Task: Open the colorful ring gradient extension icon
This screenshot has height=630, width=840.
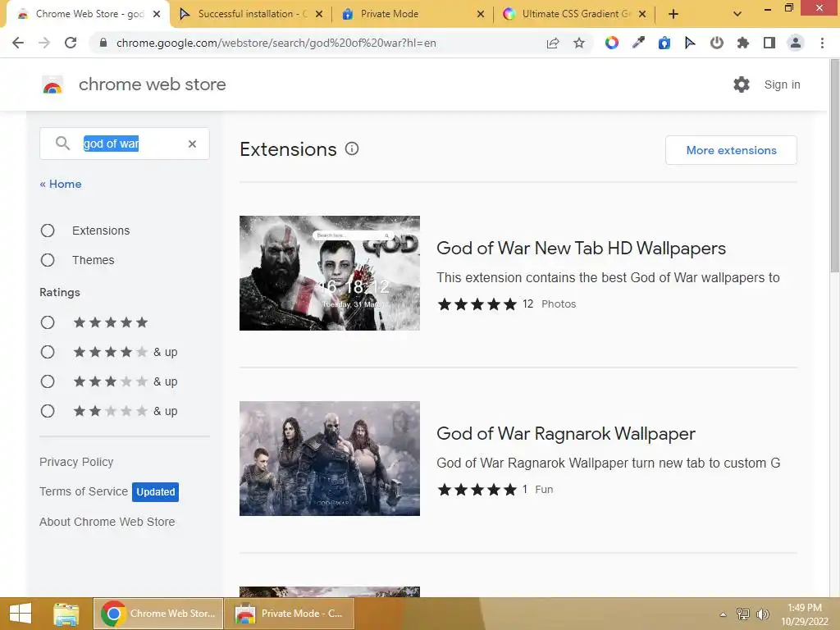Action: click(611, 43)
